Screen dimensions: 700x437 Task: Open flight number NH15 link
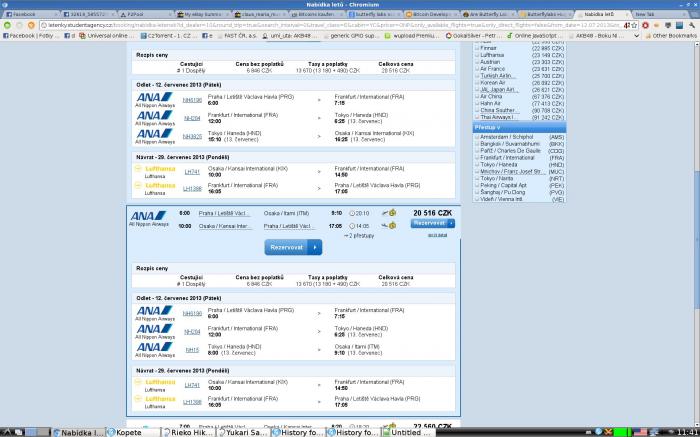[192, 350]
